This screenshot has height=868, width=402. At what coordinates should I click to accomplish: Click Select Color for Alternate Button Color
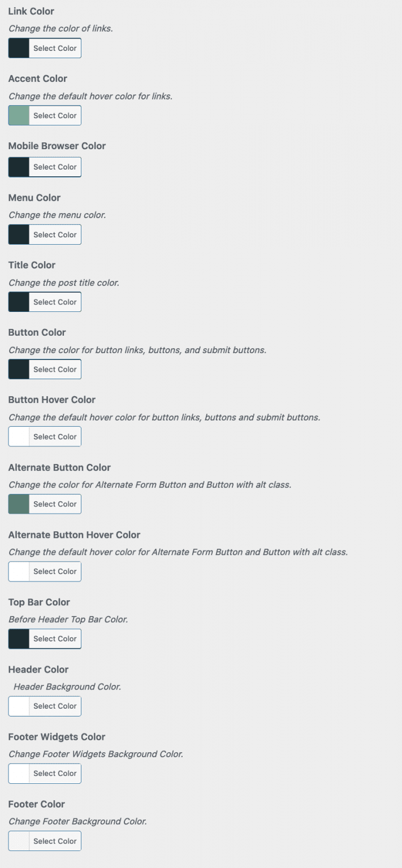click(55, 504)
